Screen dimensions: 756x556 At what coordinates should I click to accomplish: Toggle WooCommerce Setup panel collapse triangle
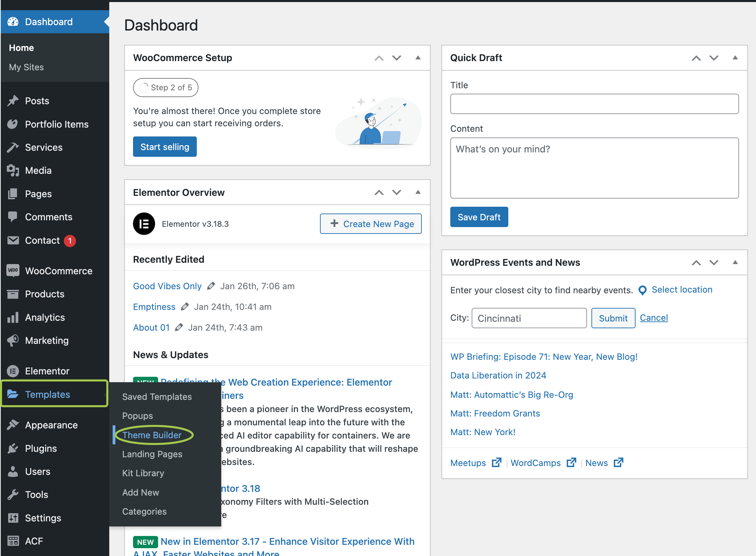(x=418, y=58)
